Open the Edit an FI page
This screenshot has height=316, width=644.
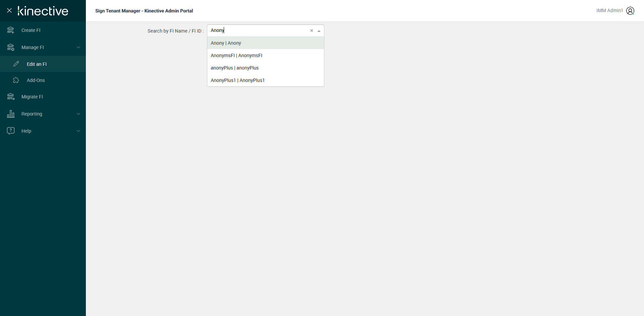click(x=43, y=64)
